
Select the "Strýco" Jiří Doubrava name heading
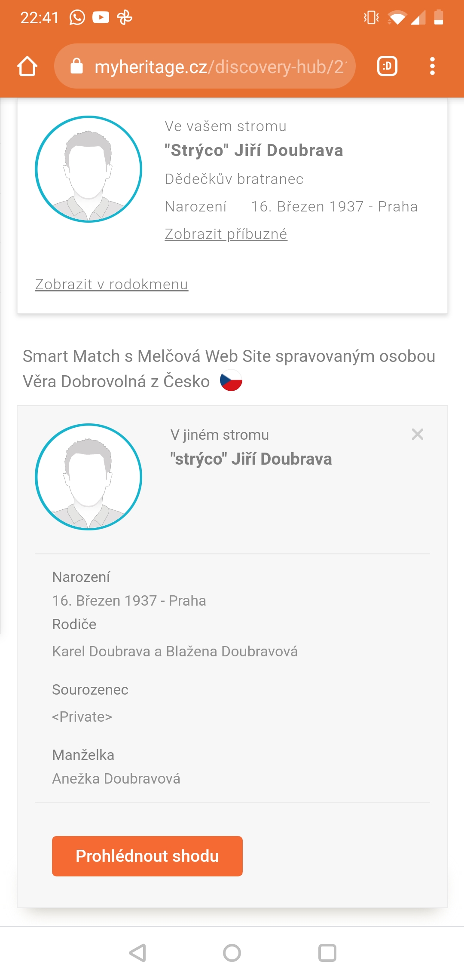click(x=254, y=150)
